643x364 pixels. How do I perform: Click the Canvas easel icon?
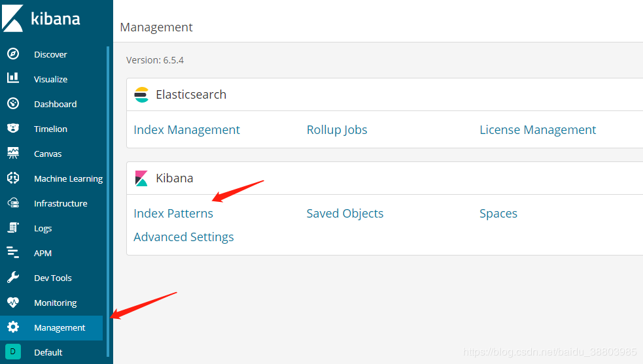[x=13, y=154]
